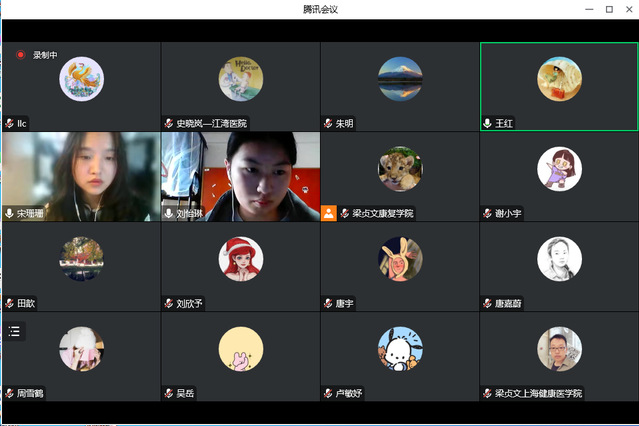639x426 pixels.
Task: Click the muted mic icon next to 朱明
Action: [328, 124]
